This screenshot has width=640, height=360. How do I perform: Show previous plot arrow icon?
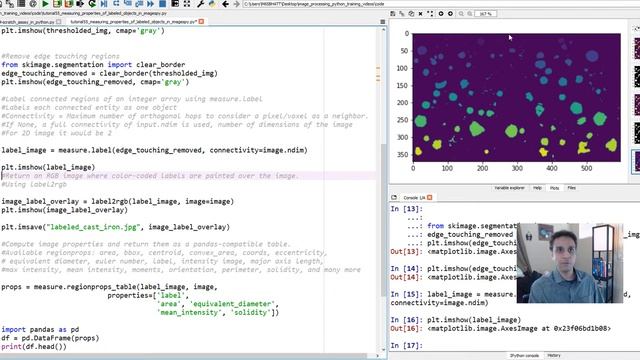tap(441, 13)
